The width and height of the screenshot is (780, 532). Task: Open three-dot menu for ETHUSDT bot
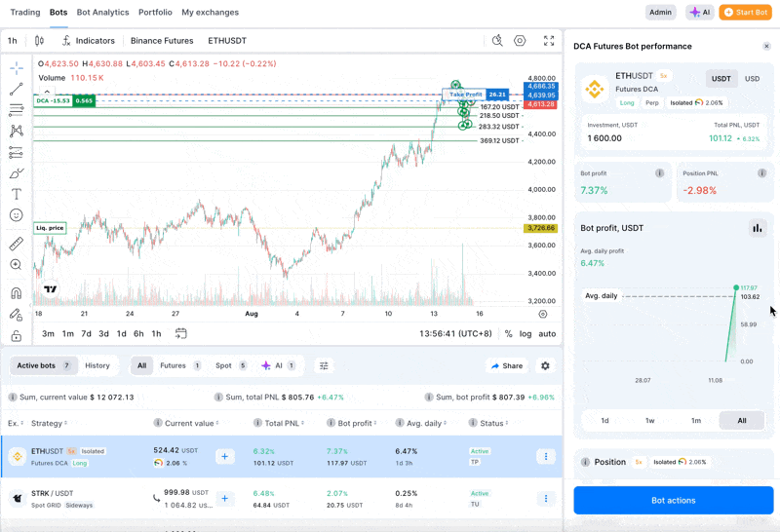pyautogui.click(x=545, y=457)
